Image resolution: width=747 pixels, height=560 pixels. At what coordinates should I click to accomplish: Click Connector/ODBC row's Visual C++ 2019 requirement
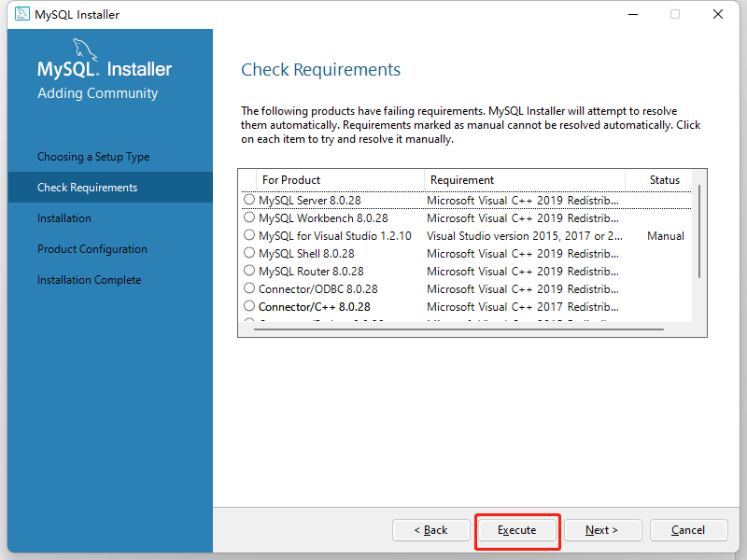[523, 289]
